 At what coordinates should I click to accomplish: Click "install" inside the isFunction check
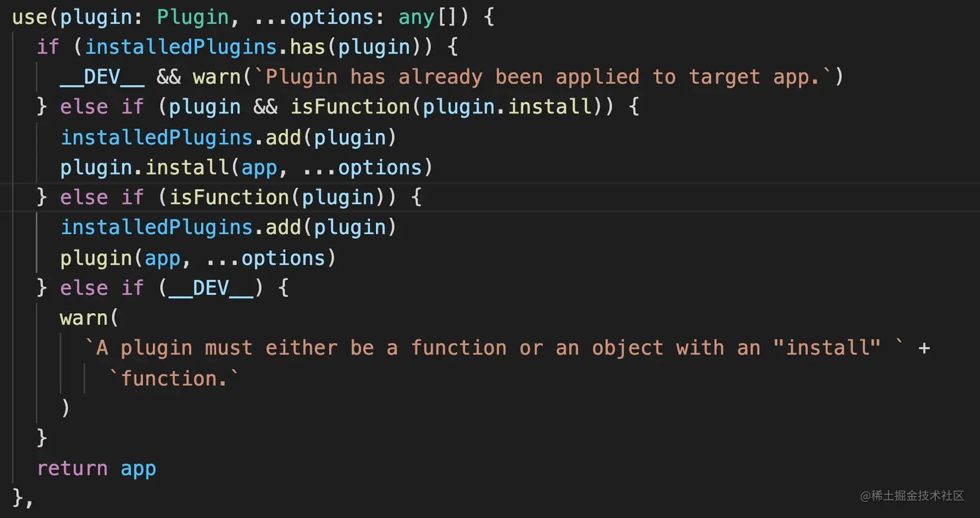[550, 107]
